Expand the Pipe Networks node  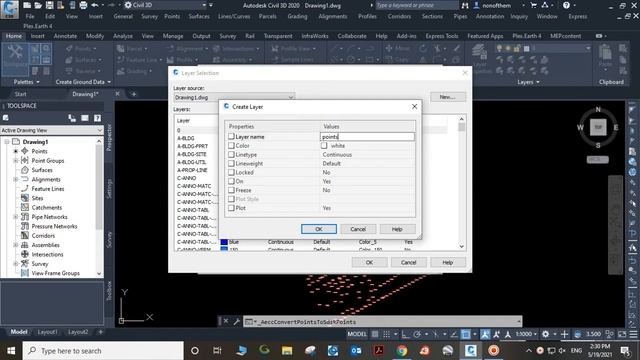(16, 217)
